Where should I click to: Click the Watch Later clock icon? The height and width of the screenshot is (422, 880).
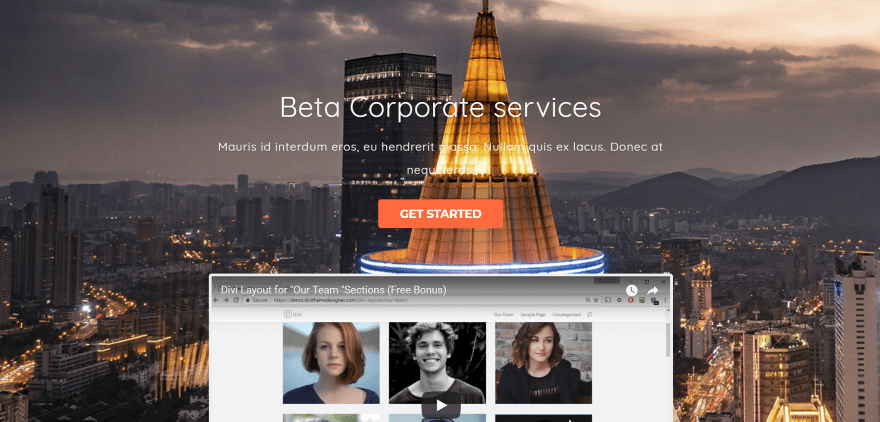(x=632, y=291)
